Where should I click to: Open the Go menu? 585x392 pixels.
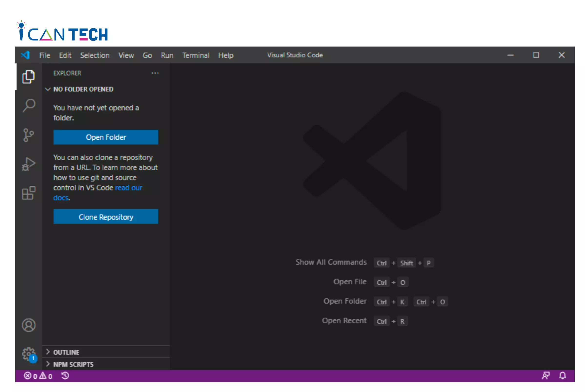(x=147, y=55)
